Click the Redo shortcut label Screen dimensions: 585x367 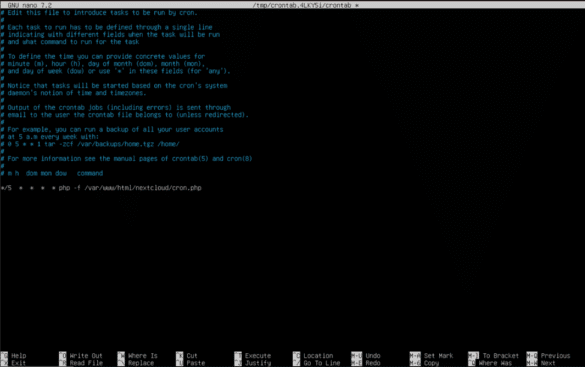373,363
